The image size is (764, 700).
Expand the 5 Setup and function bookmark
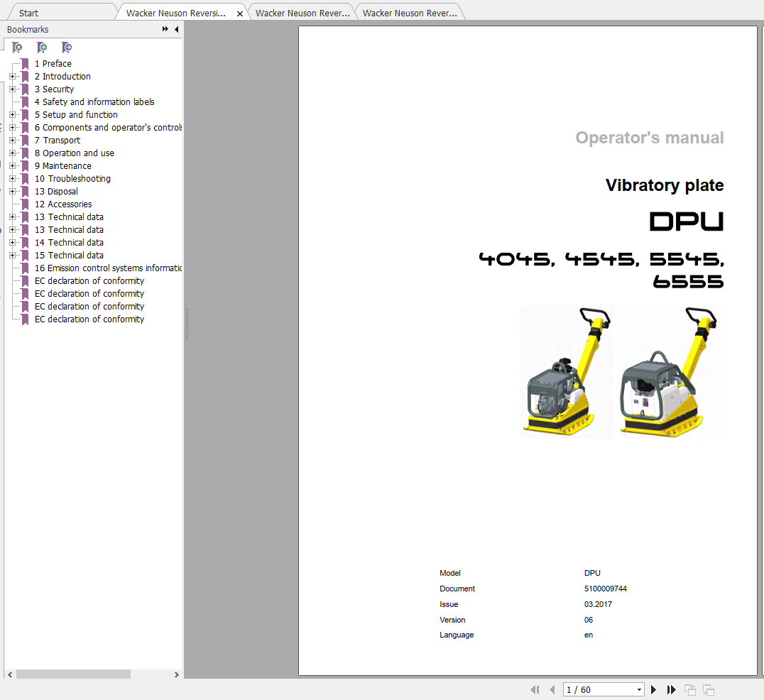point(12,115)
